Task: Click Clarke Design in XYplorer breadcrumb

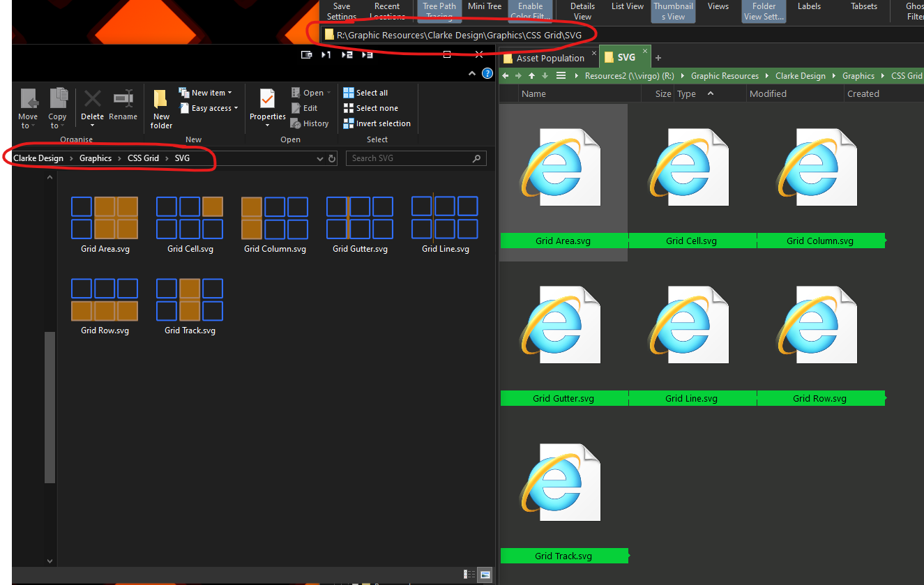Action: (800, 76)
